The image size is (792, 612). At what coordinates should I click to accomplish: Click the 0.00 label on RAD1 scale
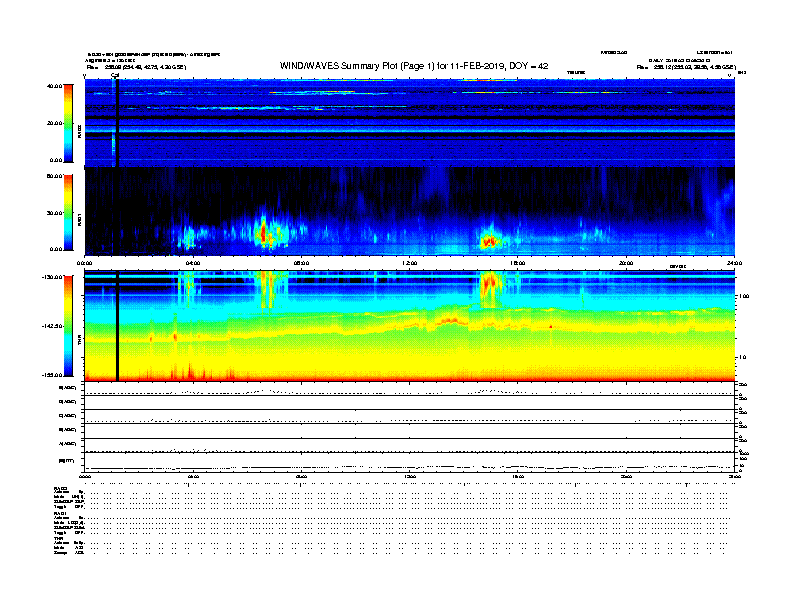56,249
